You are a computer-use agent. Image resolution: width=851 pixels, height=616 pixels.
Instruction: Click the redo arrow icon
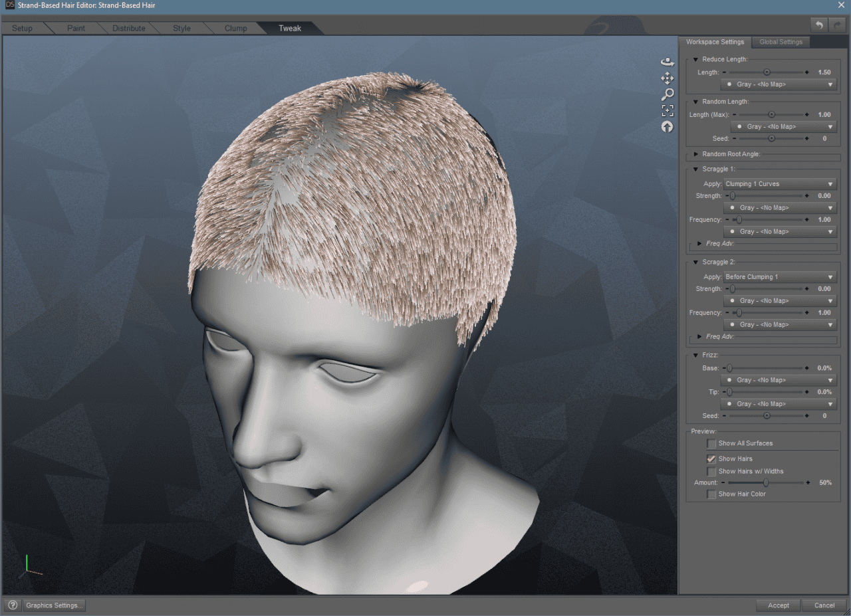pyautogui.click(x=837, y=25)
